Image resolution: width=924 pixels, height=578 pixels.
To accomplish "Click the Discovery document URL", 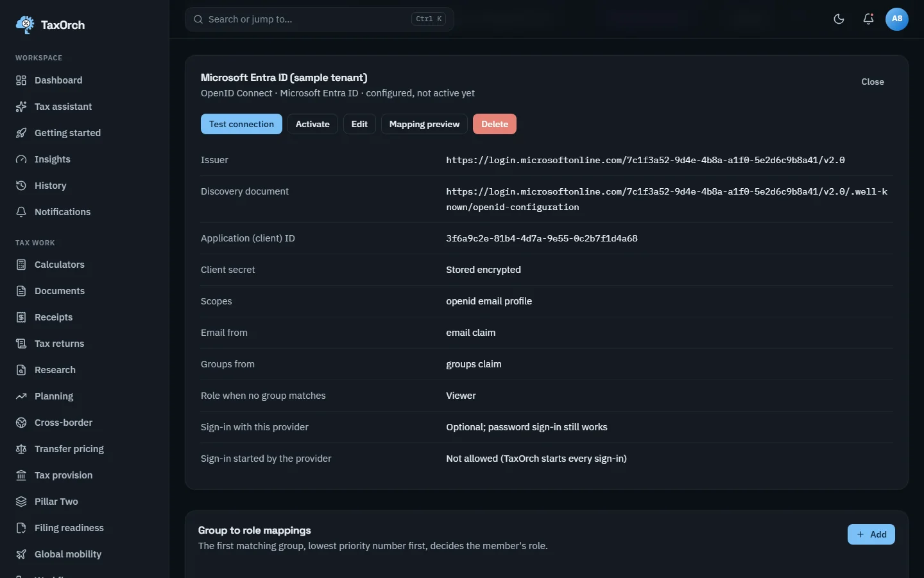I will tap(667, 199).
